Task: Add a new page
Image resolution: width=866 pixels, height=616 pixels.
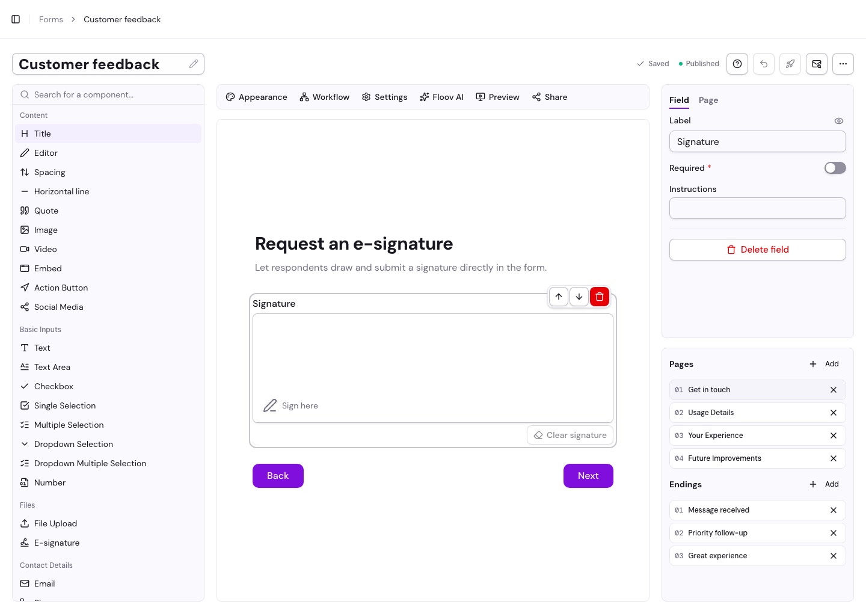Action: [824, 364]
